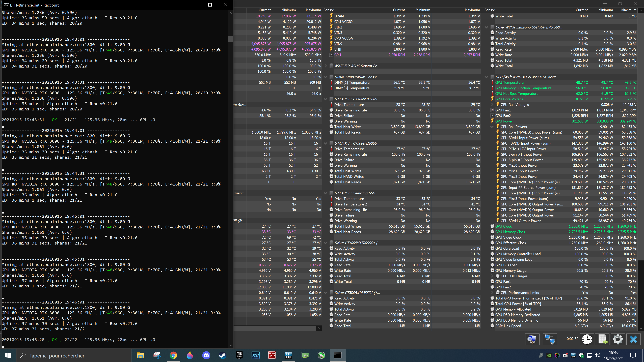Screen dimensions: 644x362
Task: Expand the GPU Performance Limits row
Action: coord(492,293)
